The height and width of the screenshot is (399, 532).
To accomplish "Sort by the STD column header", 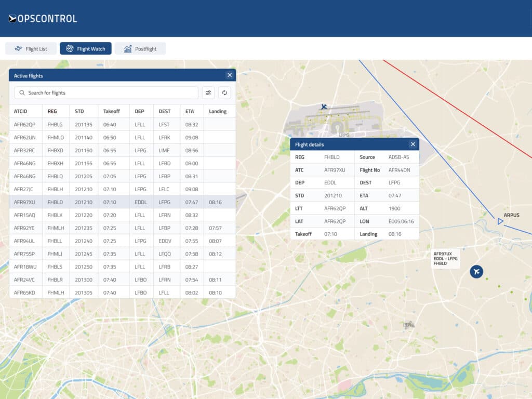I will (x=79, y=111).
